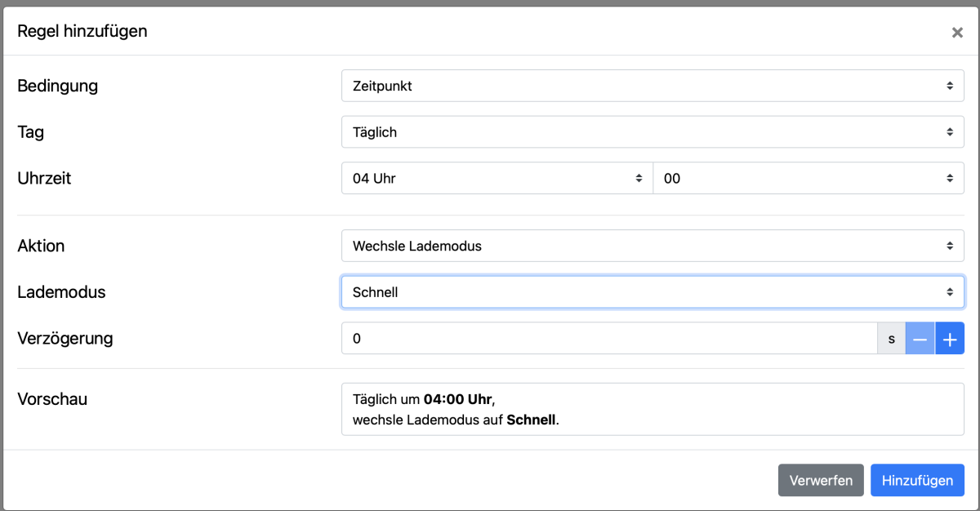The image size is (980, 511).
Task: Focus the Verzögerung number input field
Action: tap(608, 339)
